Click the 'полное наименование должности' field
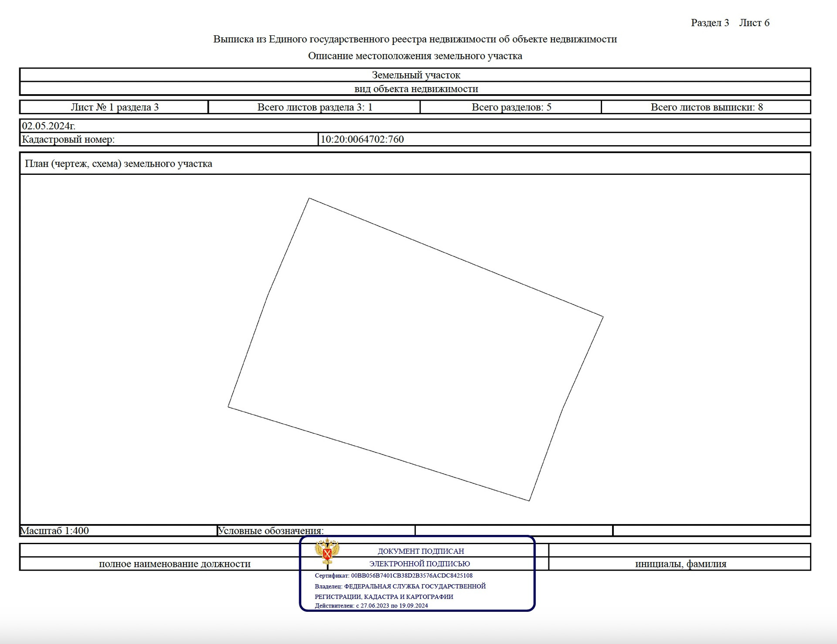The width and height of the screenshot is (837, 644). pos(174,564)
